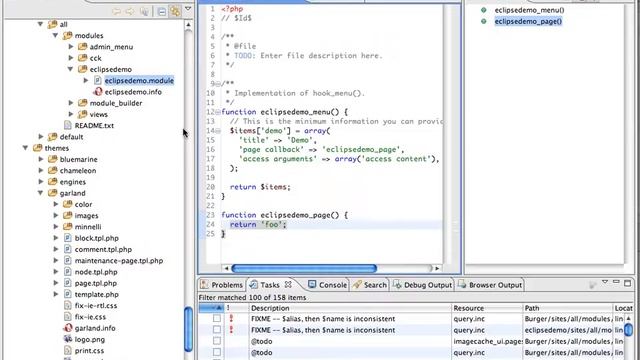Switch to the Browser Output tab
This screenshot has height=360, width=640.
click(490, 284)
